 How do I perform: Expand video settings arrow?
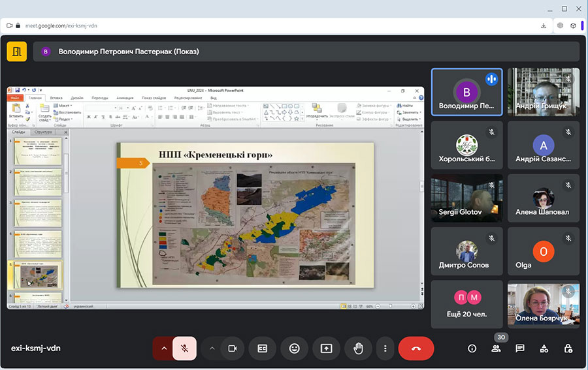tap(212, 348)
